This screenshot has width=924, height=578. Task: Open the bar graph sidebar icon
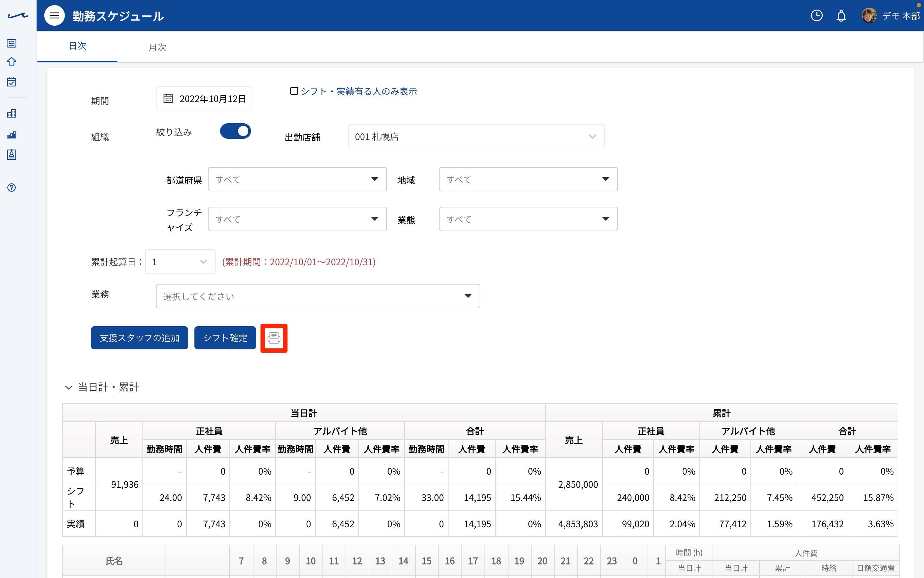[12, 134]
